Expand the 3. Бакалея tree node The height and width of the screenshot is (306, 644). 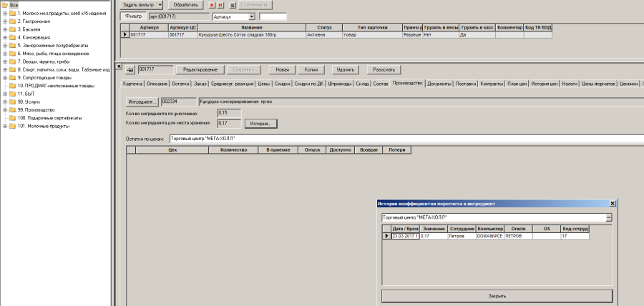tap(4, 29)
